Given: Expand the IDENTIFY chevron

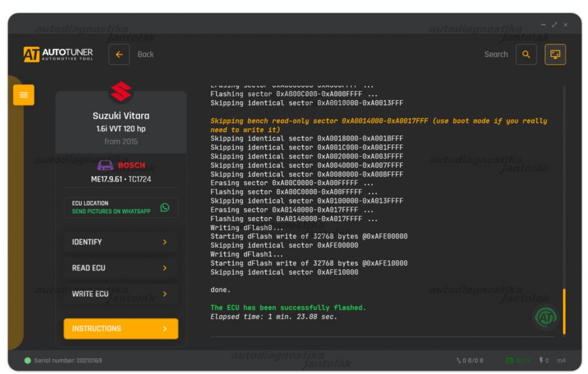Looking at the screenshot, I should pyautogui.click(x=165, y=242).
